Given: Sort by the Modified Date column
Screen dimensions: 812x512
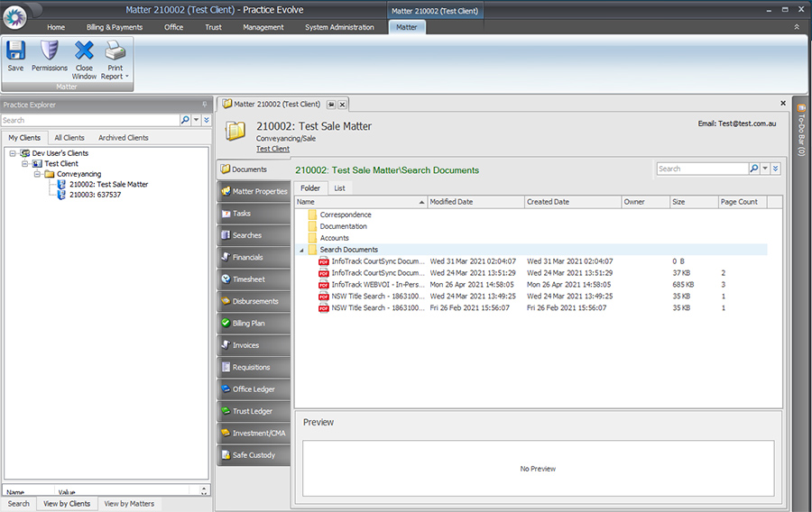Looking at the screenshot, I should pos(475,202).
